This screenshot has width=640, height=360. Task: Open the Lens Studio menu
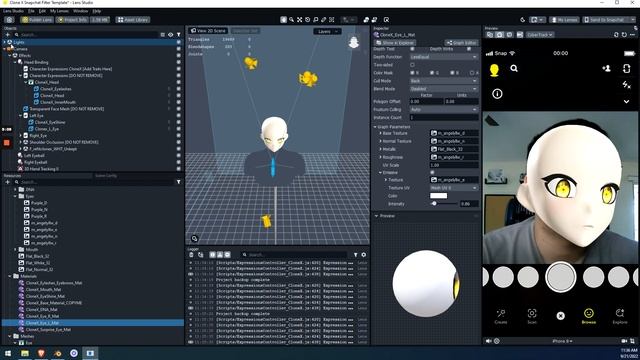[13, 11]
